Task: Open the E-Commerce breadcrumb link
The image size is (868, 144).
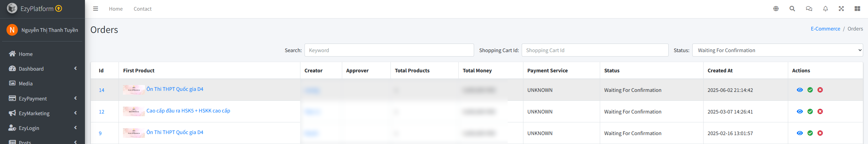Action: 825,29
